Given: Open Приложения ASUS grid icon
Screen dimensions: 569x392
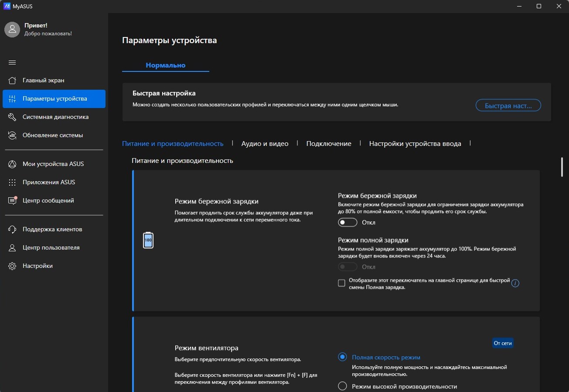Looking at the screenshot, I should point(12,182).
